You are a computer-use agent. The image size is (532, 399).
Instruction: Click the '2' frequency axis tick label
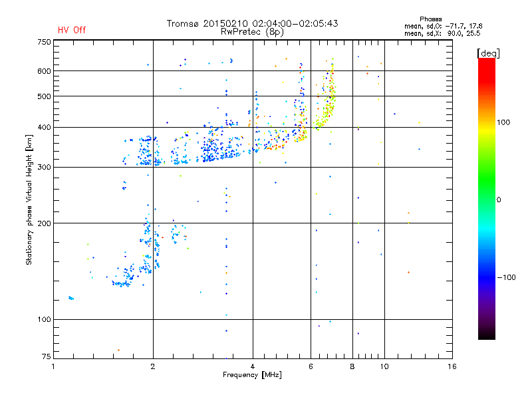pos(153,366)
